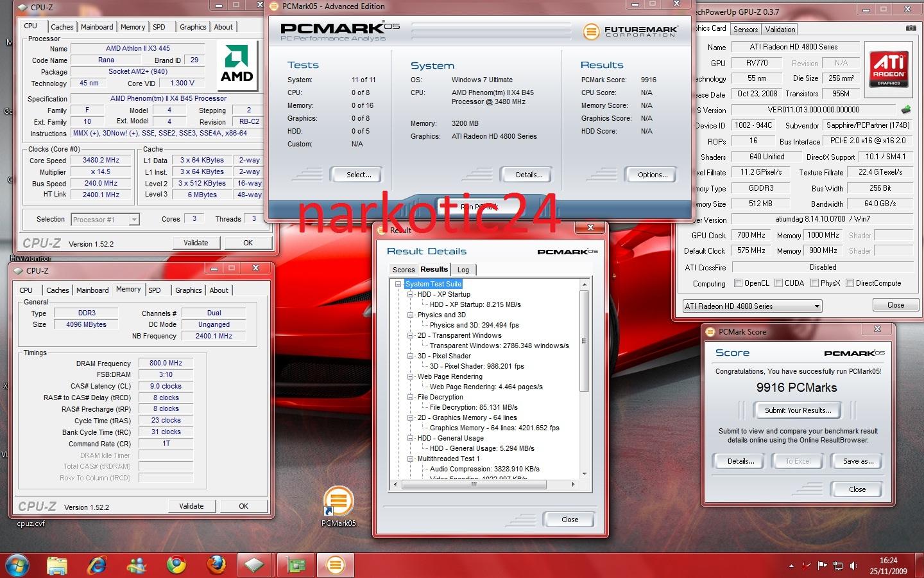Click scroll-down arrow of results tree
924x578 pixels.
pyautogui.click(x=584, y=473)
